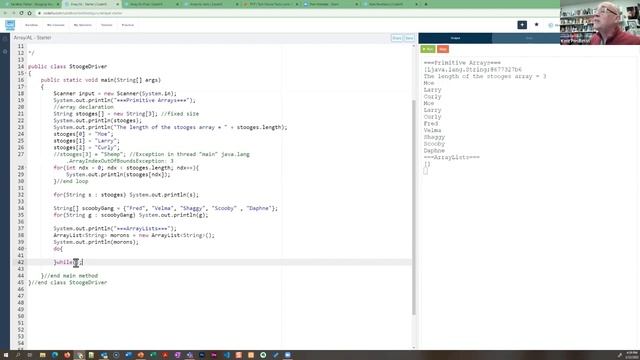Screen dimensions: 640x360
Task: Click the code line declaring Scanner input
Action: 115,93
